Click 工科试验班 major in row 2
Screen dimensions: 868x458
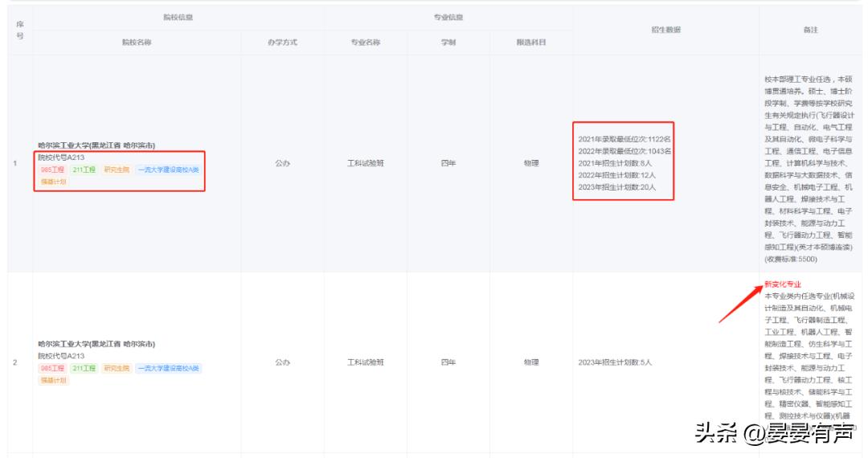(366, 362)
